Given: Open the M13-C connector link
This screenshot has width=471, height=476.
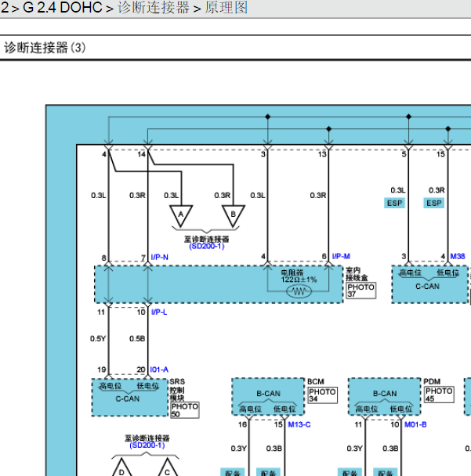Looking at the screenshot, I should click(299, 425).
